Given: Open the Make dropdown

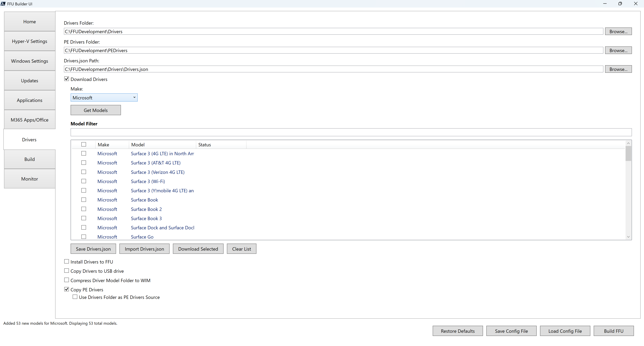Looking at the screenshot, I should coord(104,98).
